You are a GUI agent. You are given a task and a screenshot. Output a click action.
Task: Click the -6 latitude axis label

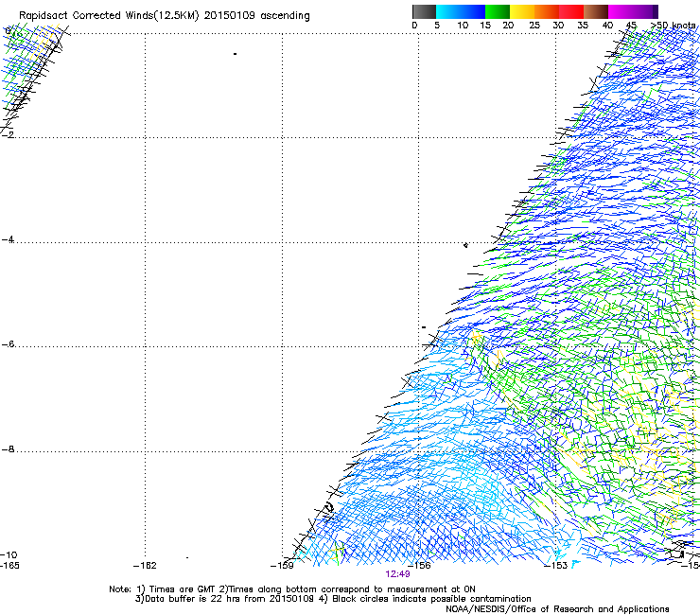[8, 344]
